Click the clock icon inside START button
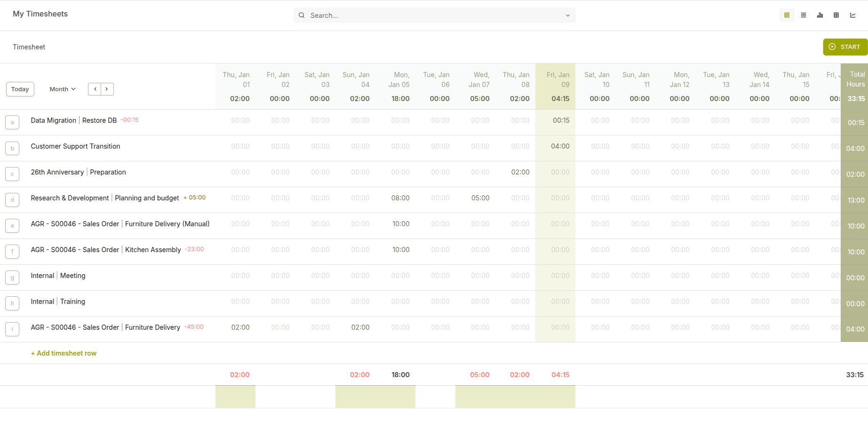Viewport: 868px width, 429px height. pyautogui.click(x=833, y=47)
